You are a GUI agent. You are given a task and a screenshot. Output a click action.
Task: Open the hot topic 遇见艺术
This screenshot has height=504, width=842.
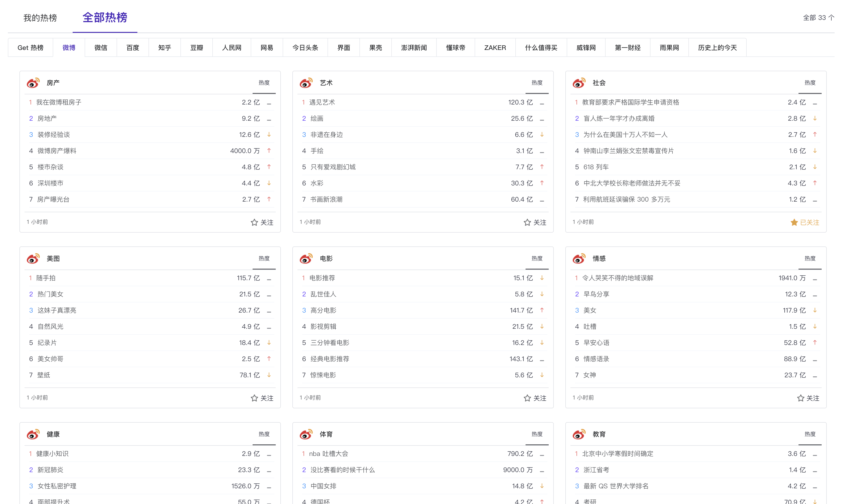322,102
